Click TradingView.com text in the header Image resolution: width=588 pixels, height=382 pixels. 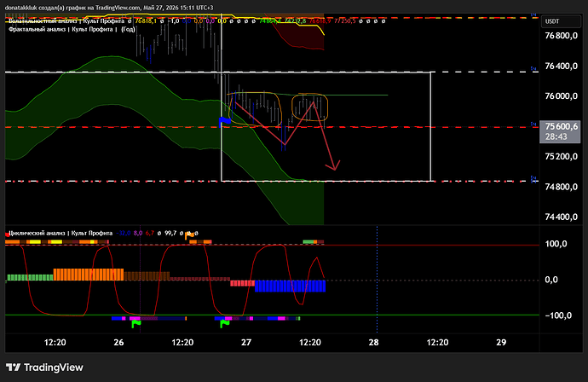click(118, 8)
